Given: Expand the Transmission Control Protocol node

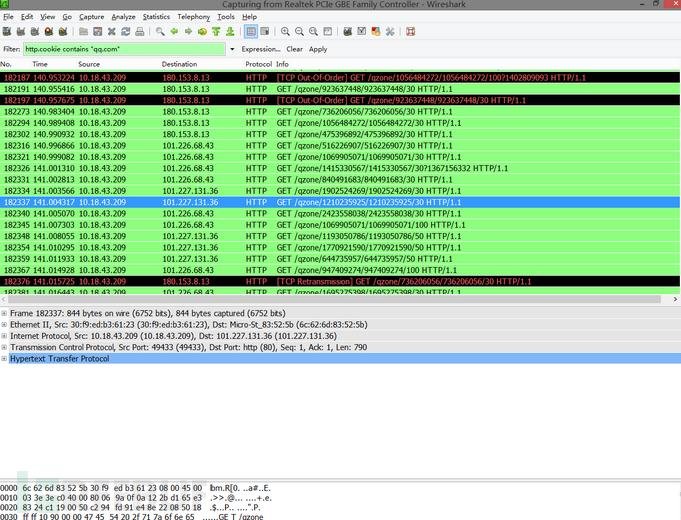Looking at the screenshot, I should point(4,347).
